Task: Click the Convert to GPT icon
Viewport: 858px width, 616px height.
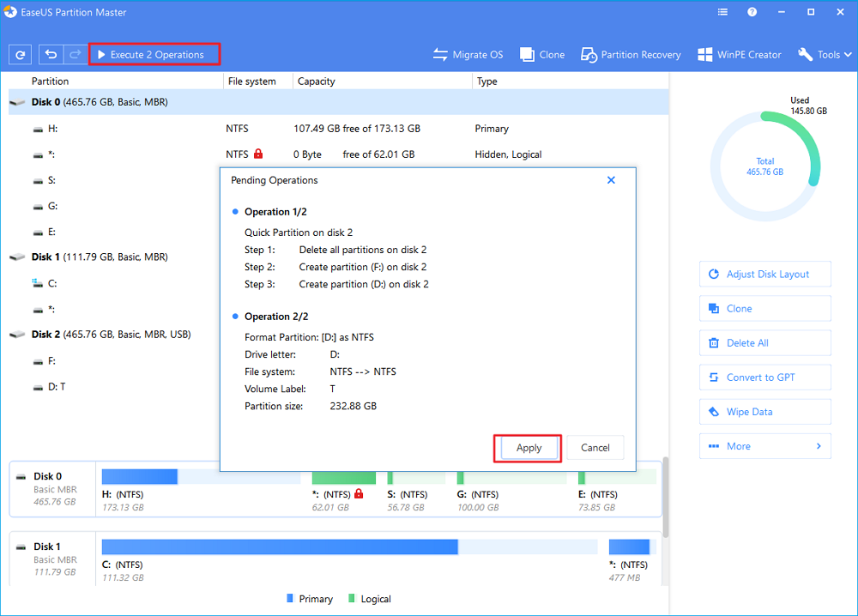Action: (x=714, y=377)
